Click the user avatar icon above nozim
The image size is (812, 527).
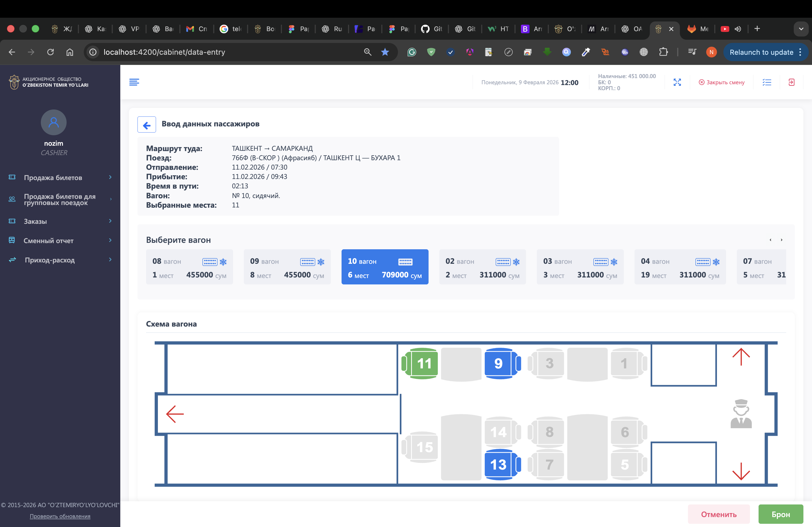53,122
